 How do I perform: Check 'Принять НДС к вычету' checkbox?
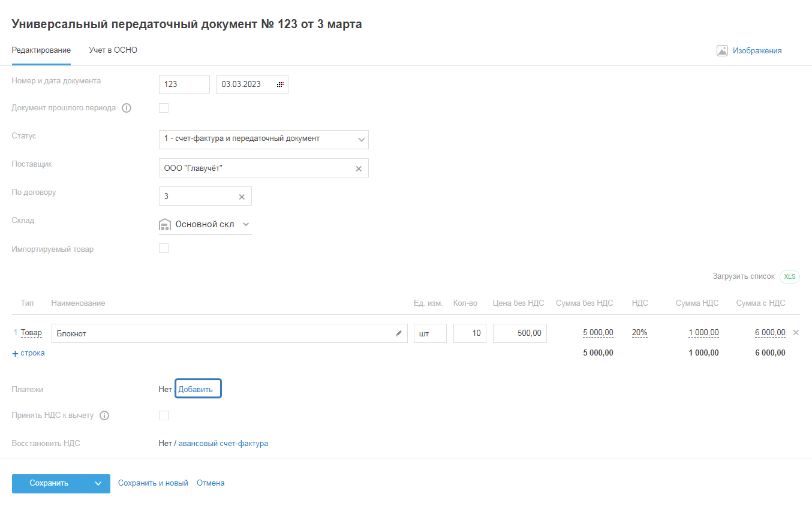164,415
